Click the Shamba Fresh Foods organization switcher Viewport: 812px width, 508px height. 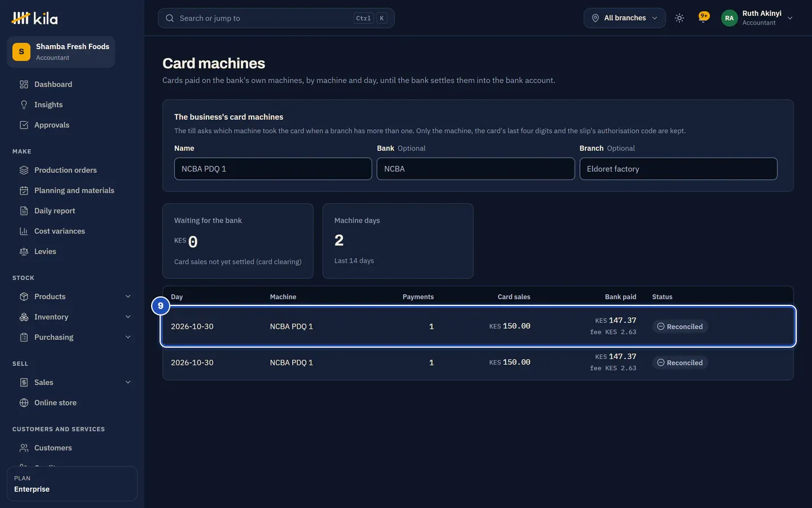coord(61,52)
